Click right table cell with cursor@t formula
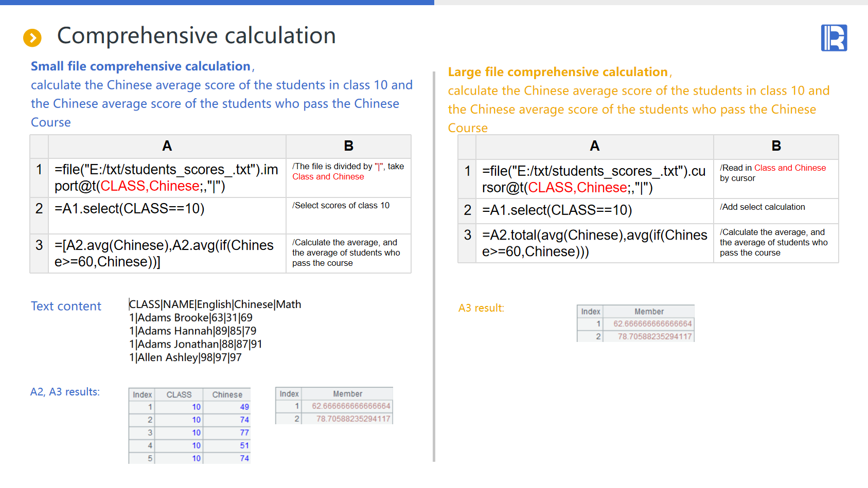This screenshot has height=488, width=868. pos(594,179)
